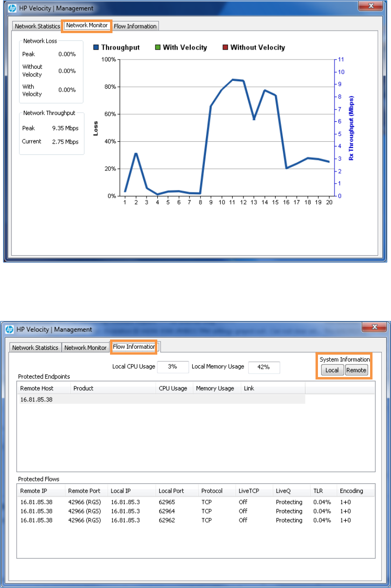Click Without Velocity legend label

pyautogui.click(x=258, y=48)
